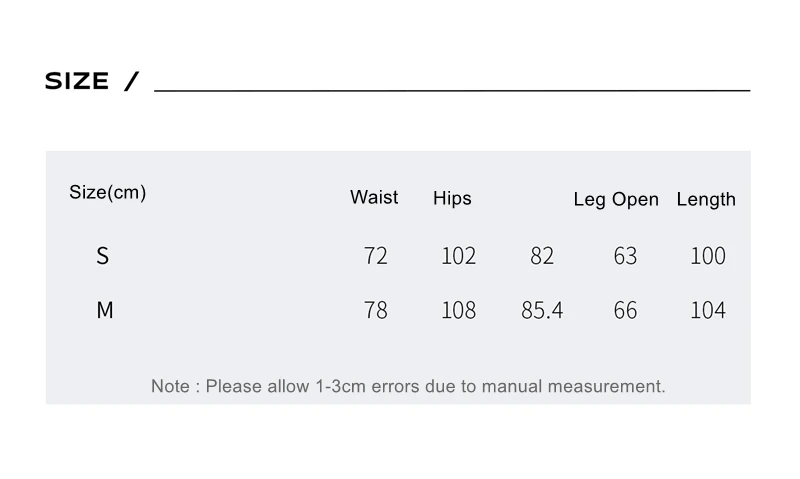Select waist value 72 for size S
800x479 pixels.
click(x=376, y=256)
